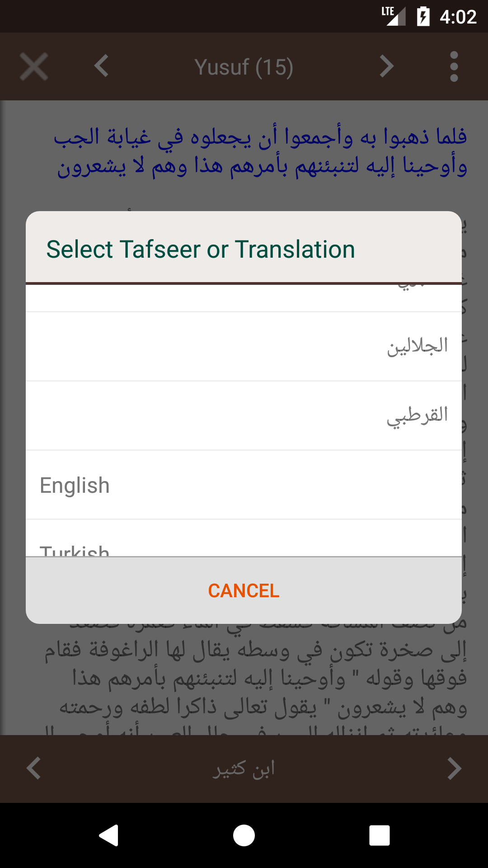The image size is (488, 868).
Task: Select القرطبي tafseer from list
Action: 244,415
